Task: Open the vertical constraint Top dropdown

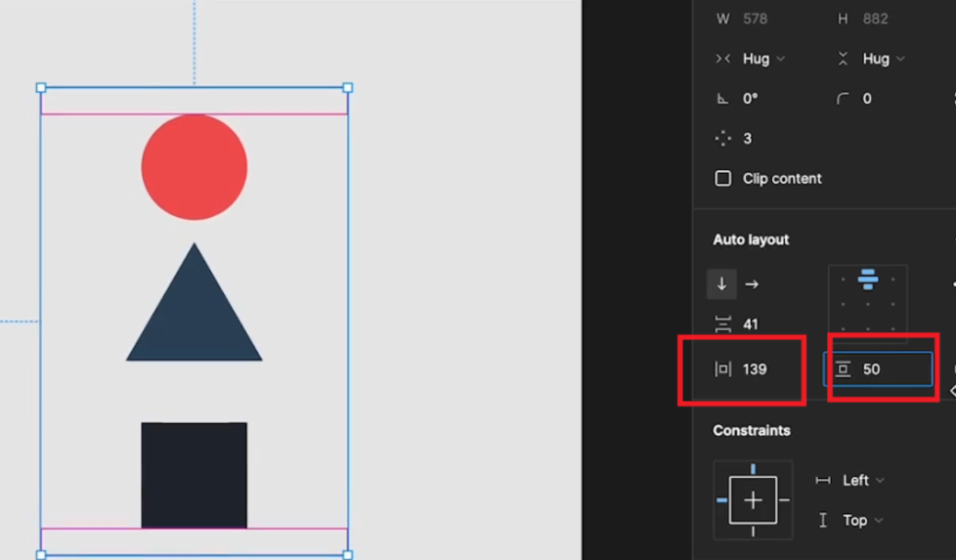Action: pyautogui.click(x=863, y=520)
